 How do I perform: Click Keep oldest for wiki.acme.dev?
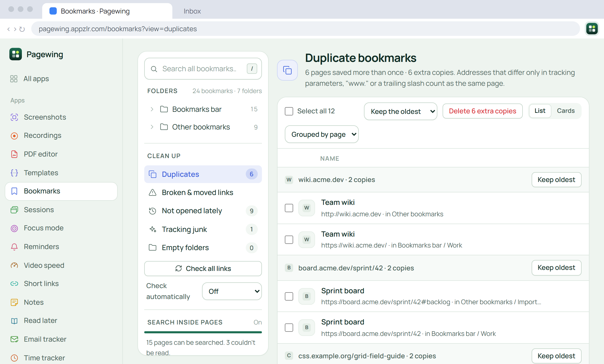click(x=556, y=180)
